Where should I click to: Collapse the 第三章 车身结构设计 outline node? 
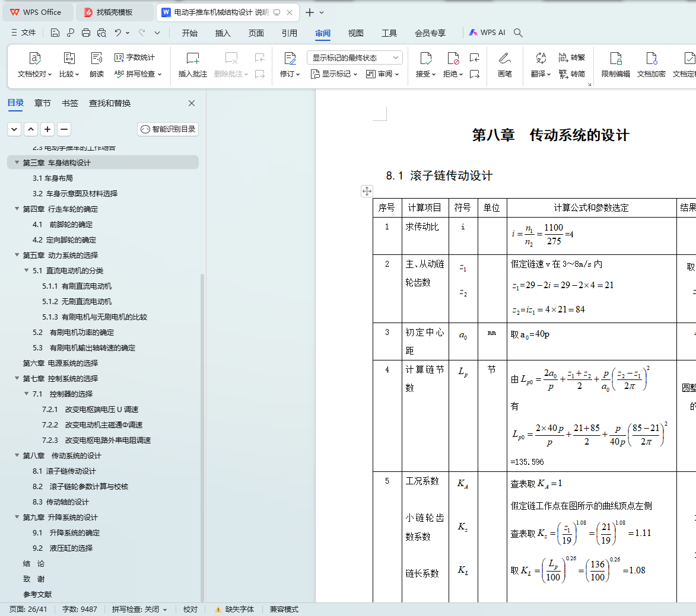point(17,163)
